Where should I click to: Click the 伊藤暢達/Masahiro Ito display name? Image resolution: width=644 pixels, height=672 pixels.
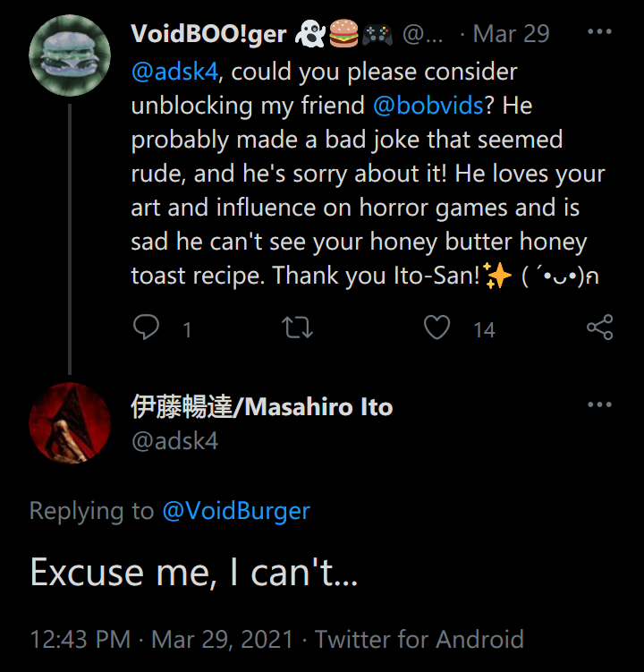click(x=261, y=407)
